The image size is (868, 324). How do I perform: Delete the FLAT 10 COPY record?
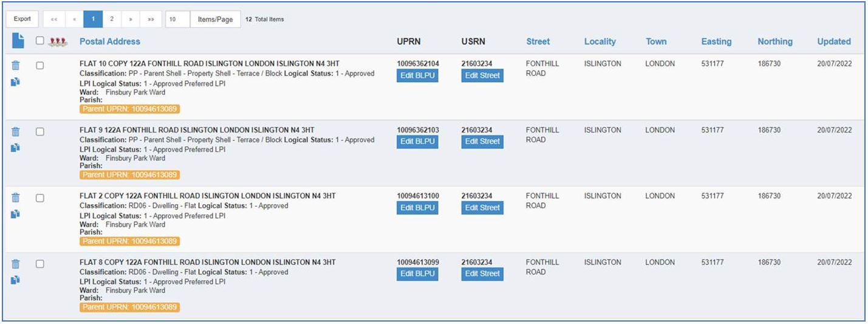(16, 66)
